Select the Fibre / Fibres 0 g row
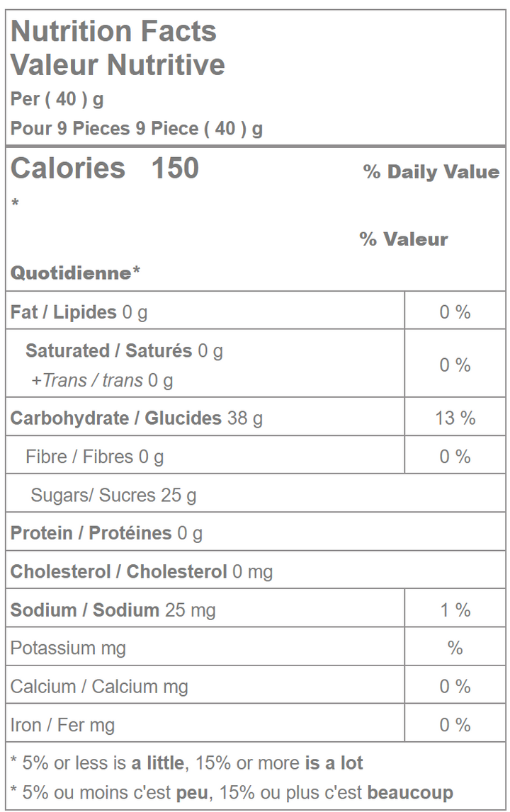The image size is (510, 812). 94,457
